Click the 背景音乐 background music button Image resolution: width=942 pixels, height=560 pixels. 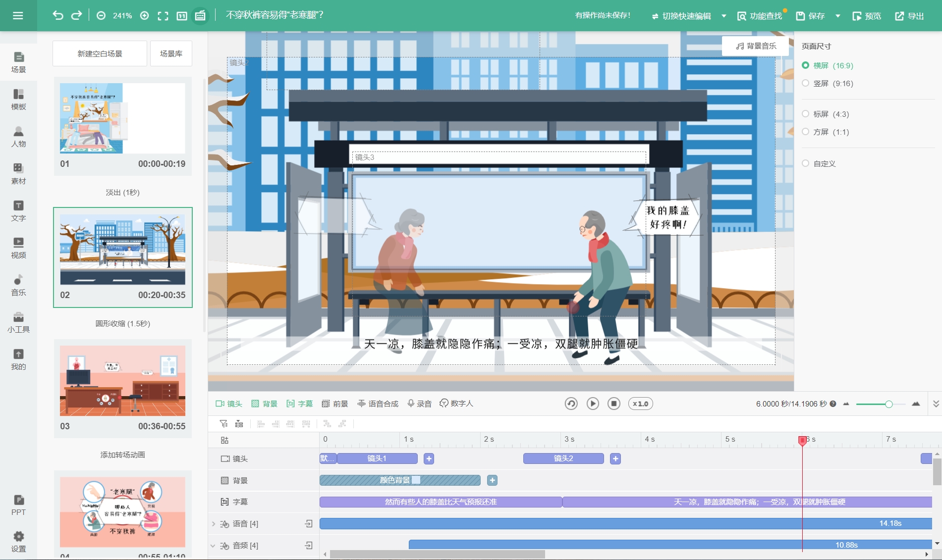(x=756, y=46)
